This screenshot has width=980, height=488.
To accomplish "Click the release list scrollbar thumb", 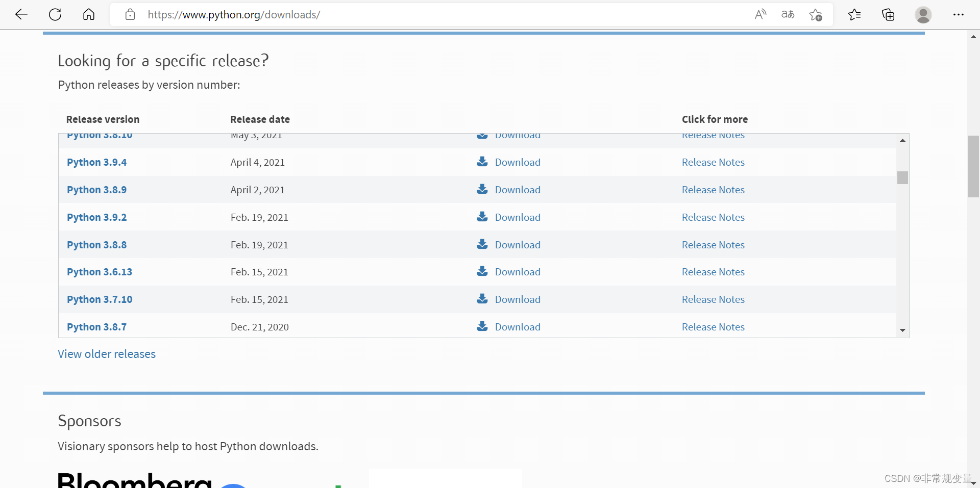I will click(902, 177).
